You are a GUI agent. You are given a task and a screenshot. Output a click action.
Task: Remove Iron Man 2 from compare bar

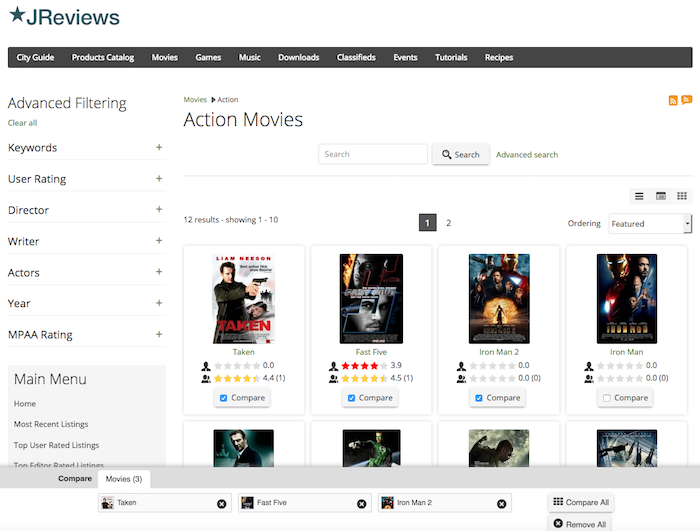502,504
